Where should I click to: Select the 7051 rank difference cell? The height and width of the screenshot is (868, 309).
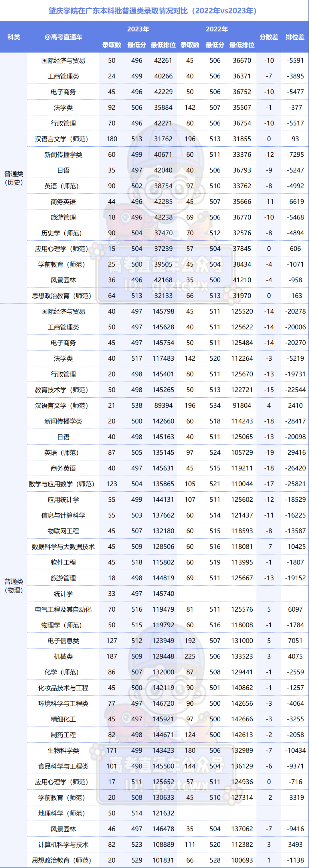295,640
